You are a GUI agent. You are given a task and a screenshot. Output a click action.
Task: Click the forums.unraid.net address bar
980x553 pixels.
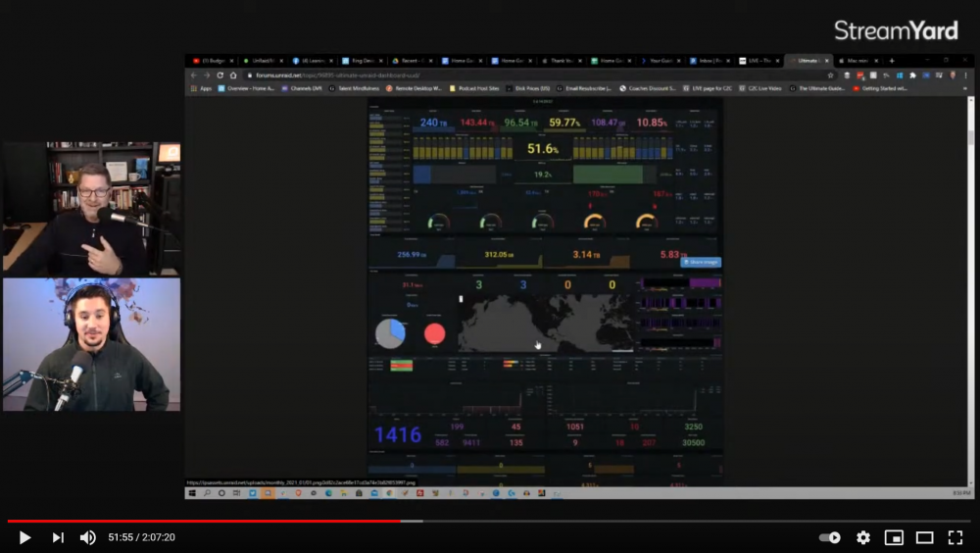[537, 75]
